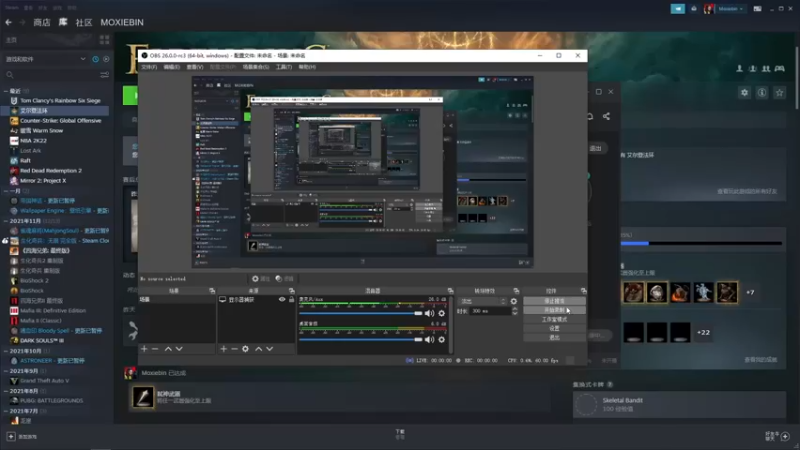Mute the desktop audio speaker in mixer
The width and height of the screenshot is (800, 450).
click(x=430, y=339)
